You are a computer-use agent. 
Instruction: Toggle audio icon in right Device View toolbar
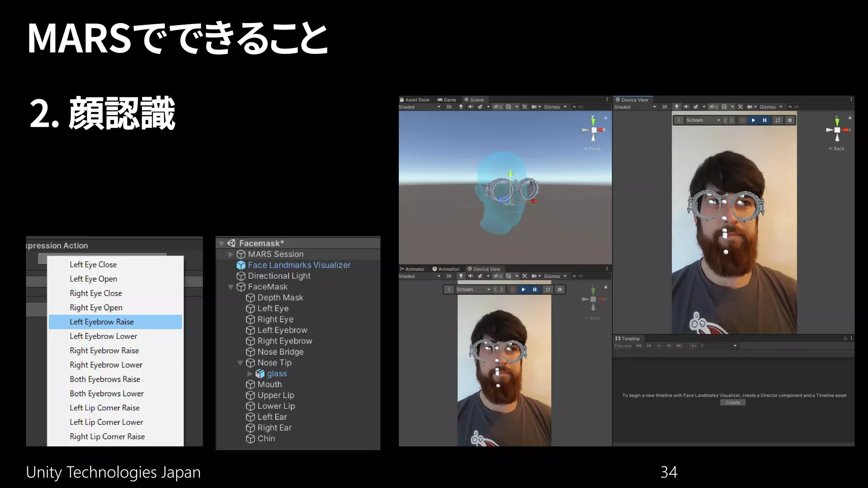tap(686, 107)
